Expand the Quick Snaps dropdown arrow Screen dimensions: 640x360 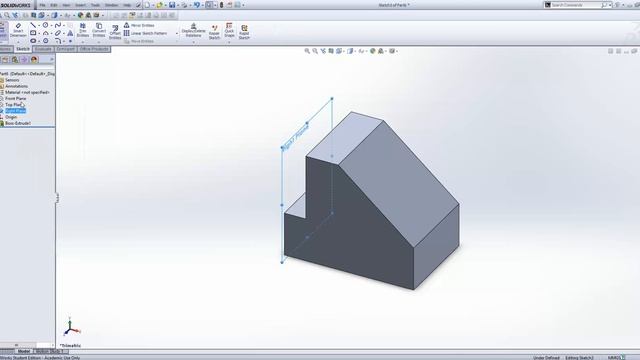click(229, 42)
